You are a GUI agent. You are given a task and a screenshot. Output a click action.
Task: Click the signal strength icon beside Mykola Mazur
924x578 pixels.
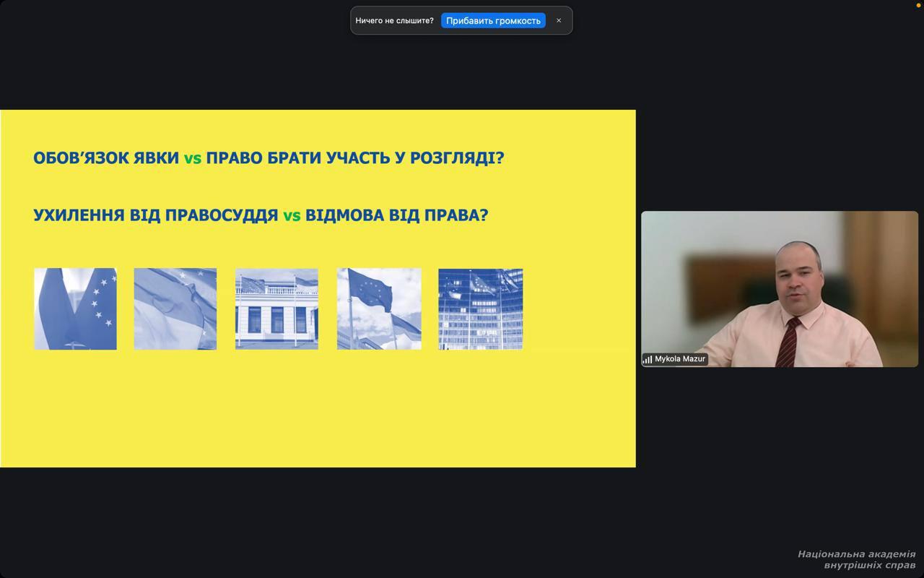point(648,359)
